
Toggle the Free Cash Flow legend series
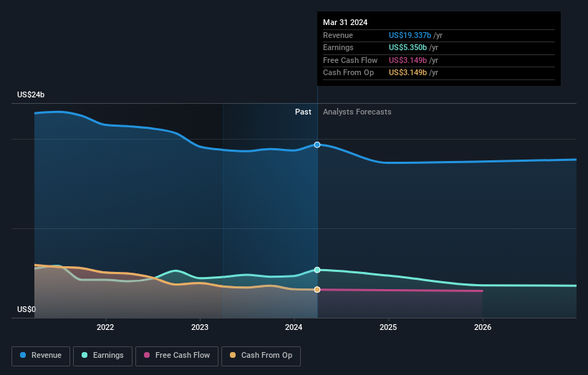pos(177,356)
